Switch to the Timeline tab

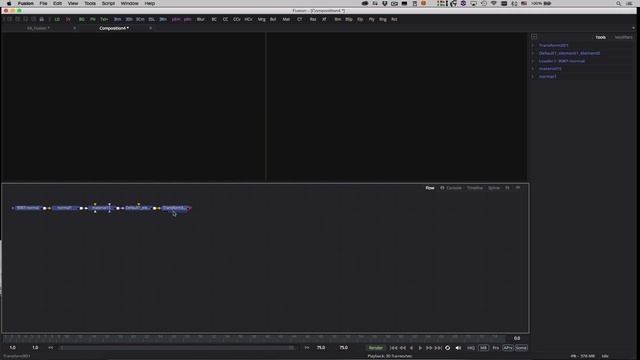tap(475, 188)
